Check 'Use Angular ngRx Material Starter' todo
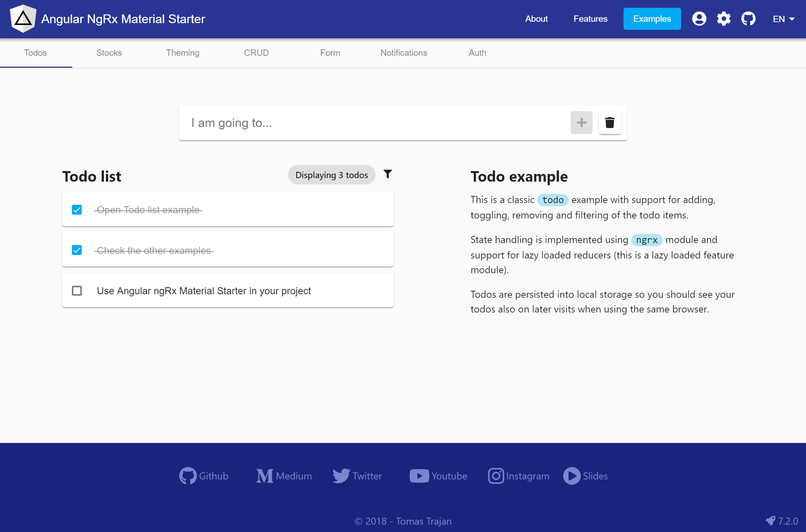806x532 pixels. coord(77,291)
